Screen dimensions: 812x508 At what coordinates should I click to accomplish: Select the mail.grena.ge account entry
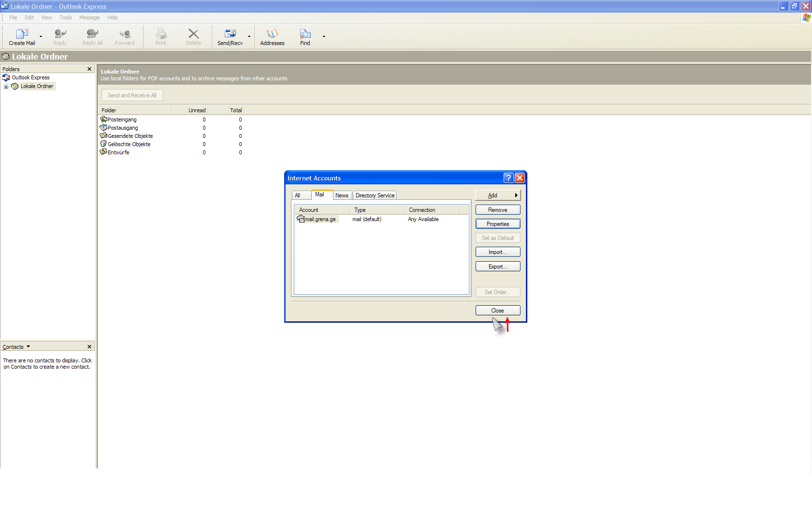[x=319, y=219]
